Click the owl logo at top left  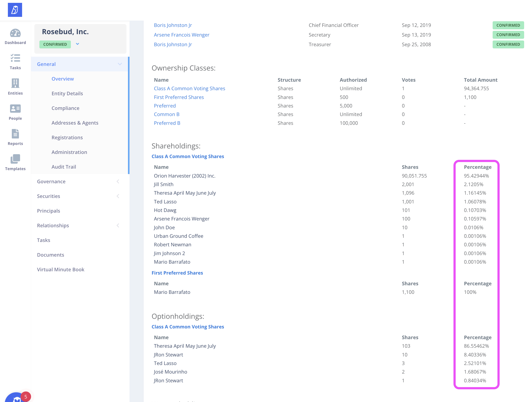coord(15,10)
